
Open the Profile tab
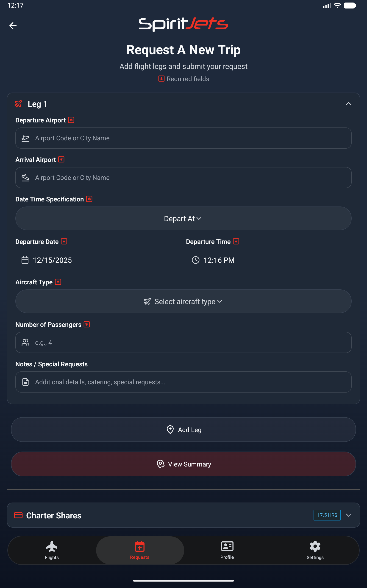(x=227, y=550)
